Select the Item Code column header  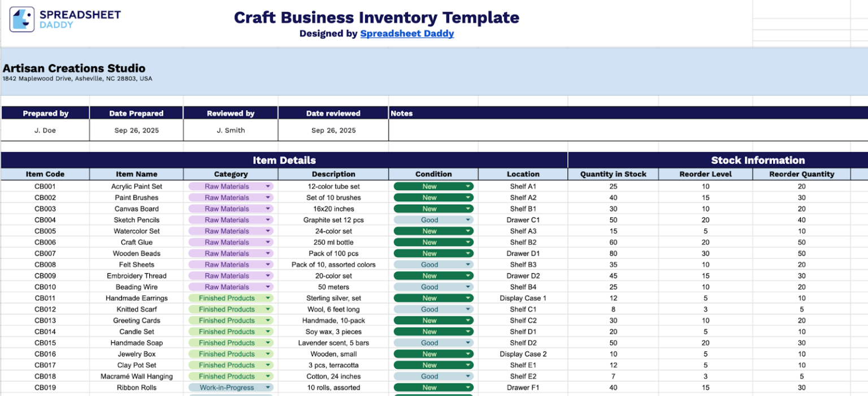(45, 174)
